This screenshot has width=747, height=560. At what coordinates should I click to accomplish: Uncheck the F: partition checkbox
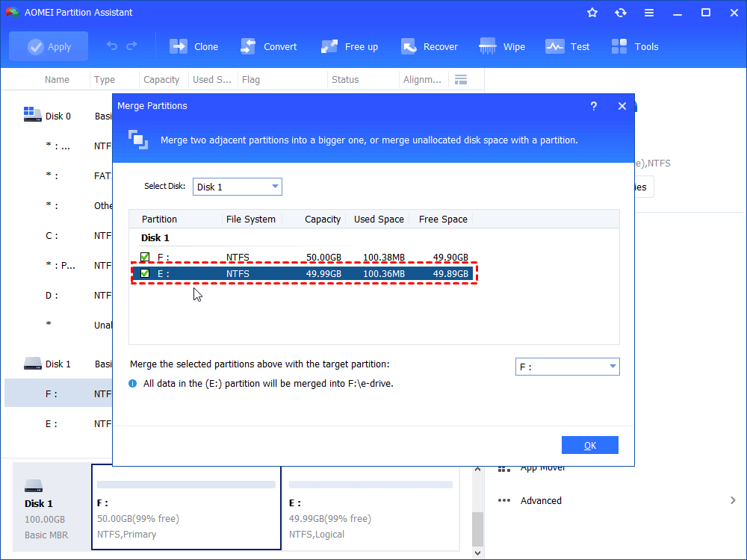(145, 257)
